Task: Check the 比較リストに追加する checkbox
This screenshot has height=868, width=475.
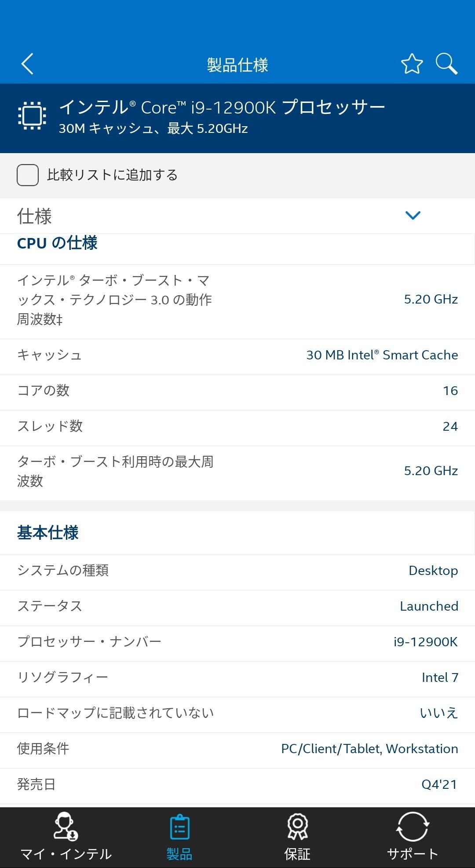Action: (28, 175)
